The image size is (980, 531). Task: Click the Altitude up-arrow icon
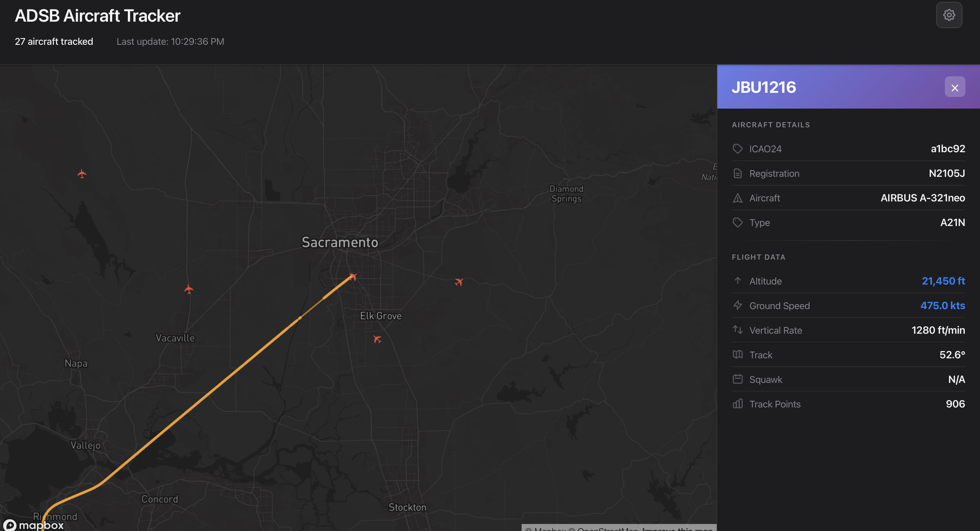pyautogui.click(x=738, y=281)
